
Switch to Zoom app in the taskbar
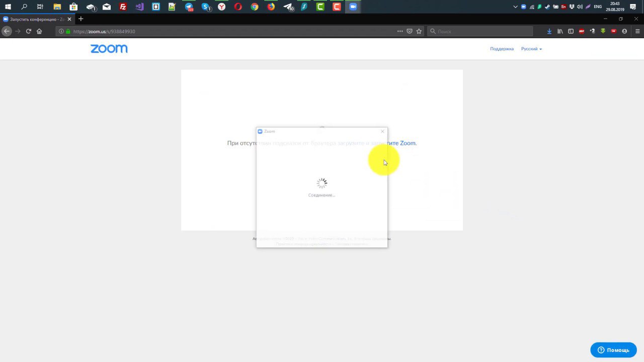[x=353, y=7]
